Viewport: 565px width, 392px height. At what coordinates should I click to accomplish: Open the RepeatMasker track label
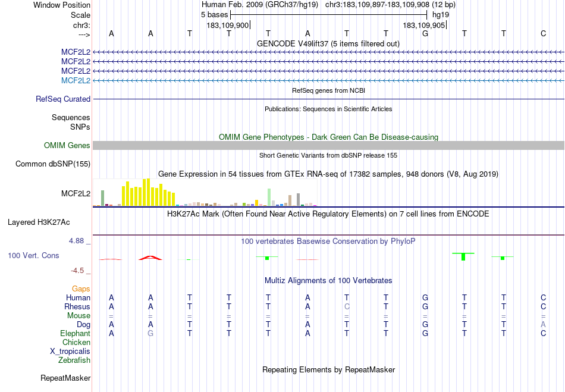(65, 378)
